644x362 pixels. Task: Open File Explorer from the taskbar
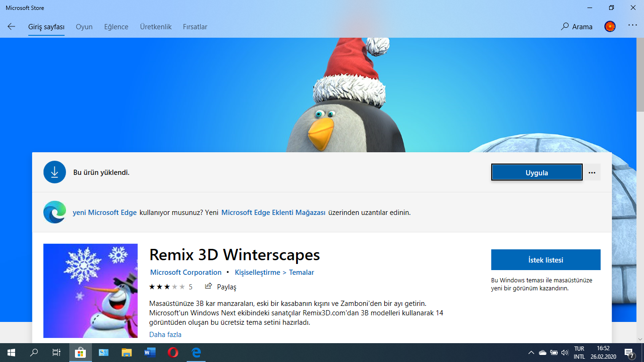[126, 353]
